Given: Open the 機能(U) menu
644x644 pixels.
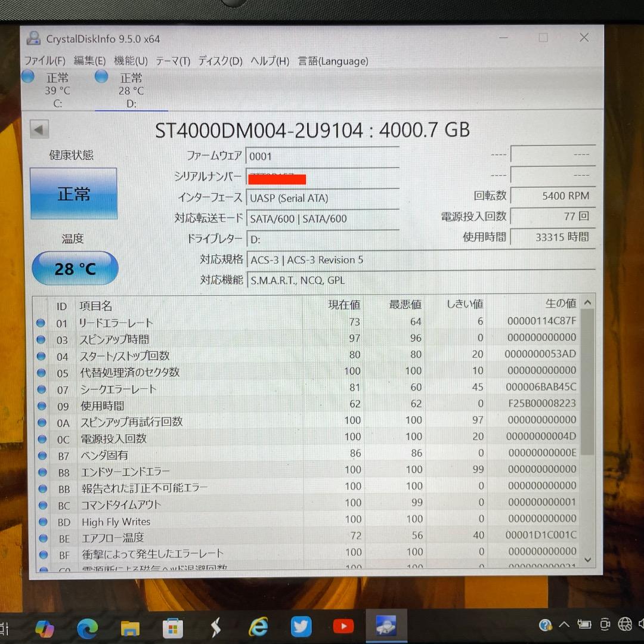Looking at the screenshot, I should click(131, 61).
